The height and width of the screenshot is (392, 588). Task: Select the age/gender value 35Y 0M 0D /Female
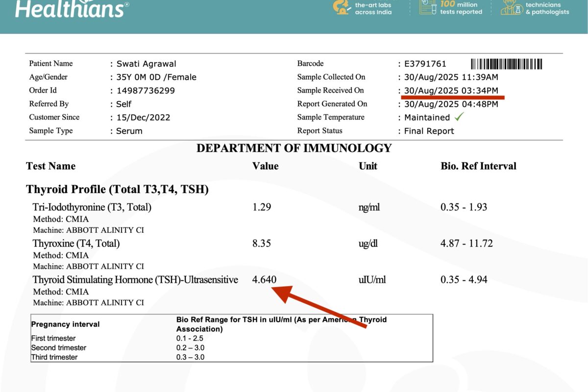click(156, 77)
